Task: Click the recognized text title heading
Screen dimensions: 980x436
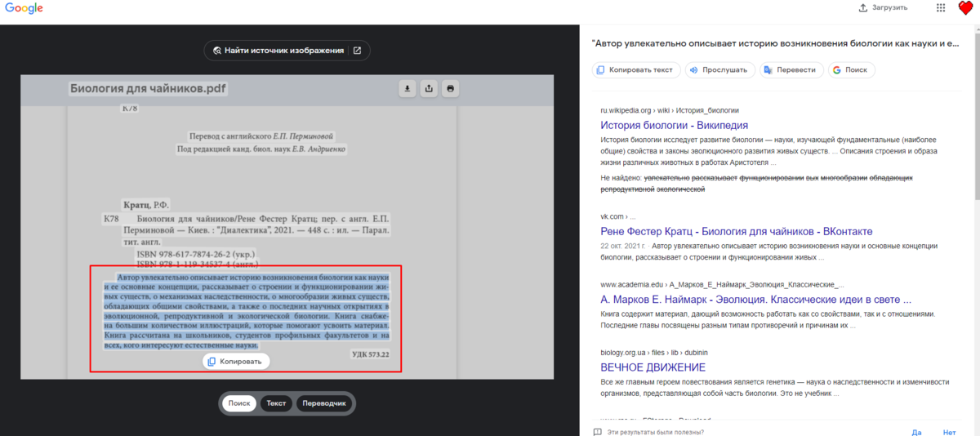Action: [775, 43]
